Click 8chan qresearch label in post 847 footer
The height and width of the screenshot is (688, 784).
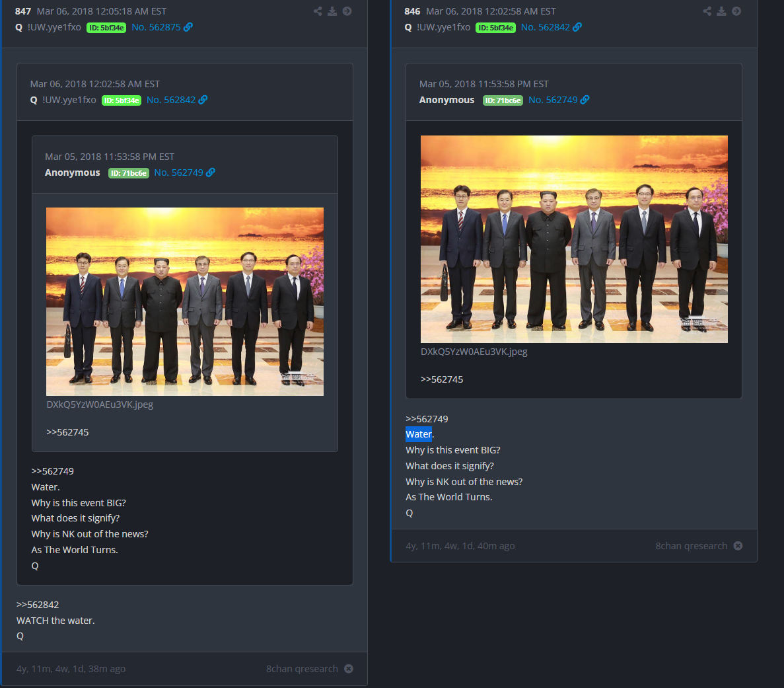(x=302, y=668)
